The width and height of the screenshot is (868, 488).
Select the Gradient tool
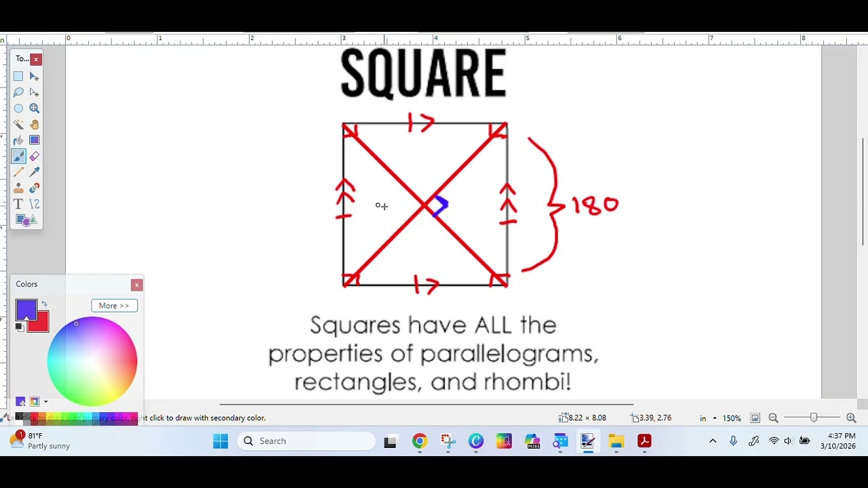click(34, 140)
